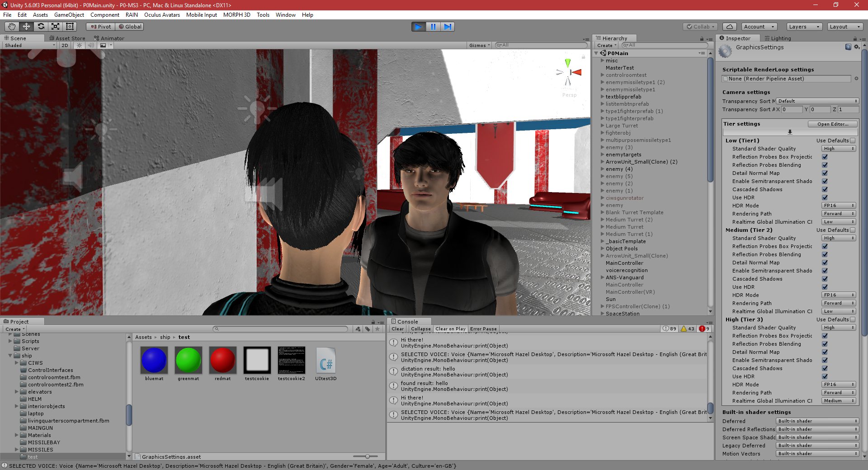Viewport: 868px width, 470px height.
Task: Open the Layout dropdown
Action: (x=844, y=27)
